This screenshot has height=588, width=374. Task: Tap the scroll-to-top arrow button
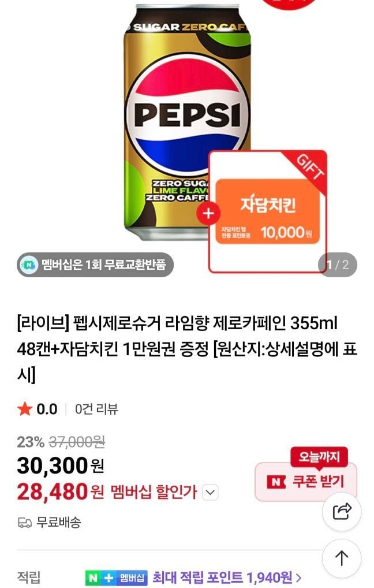click(x=342, y=558)
